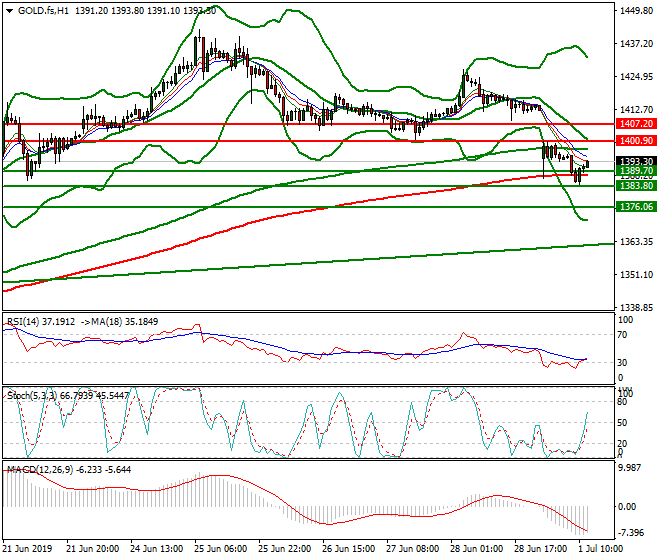Click the 1351.10 price axis value
The width and height of the screenshot is (660, 560).
[x=636, y=275]
